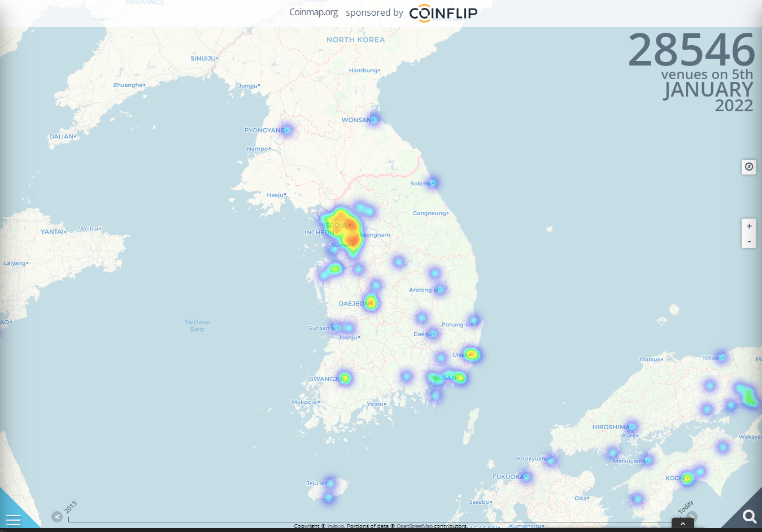The width and height of the screenshot is (762, 532).
Task: Click the Yellow Sea label
Action: point(197,325)
